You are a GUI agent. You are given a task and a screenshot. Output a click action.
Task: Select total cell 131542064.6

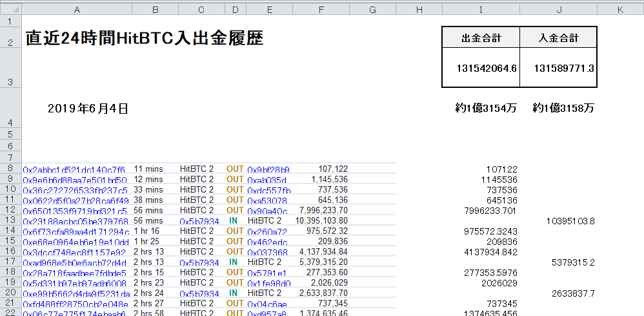tap(481, 67)
